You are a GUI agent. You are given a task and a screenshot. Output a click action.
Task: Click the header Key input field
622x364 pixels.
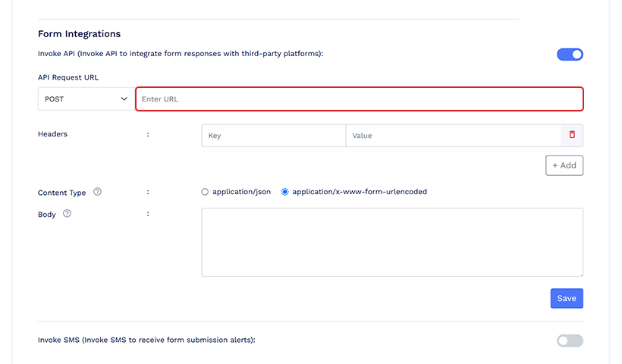point(273,136)
